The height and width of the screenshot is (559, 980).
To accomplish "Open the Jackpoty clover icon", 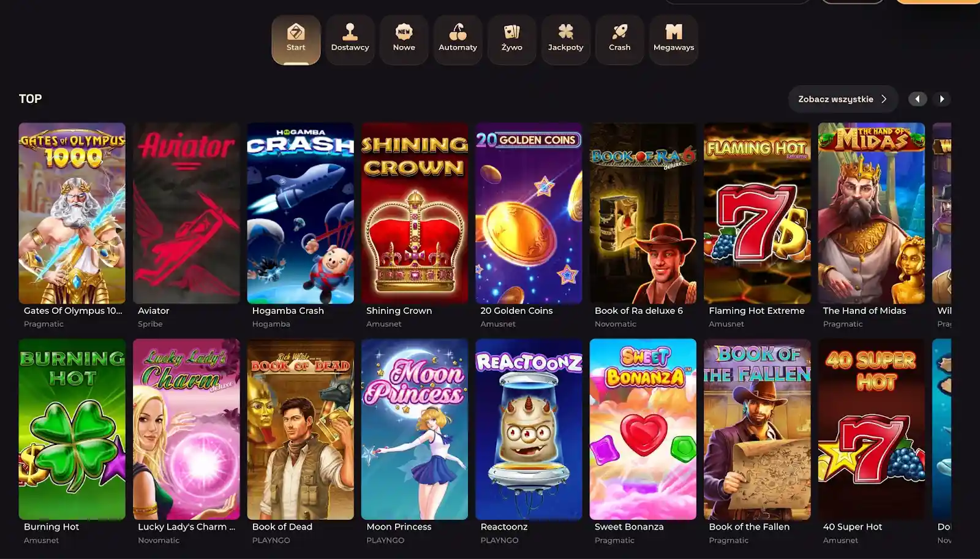I will tap(565, 32).
